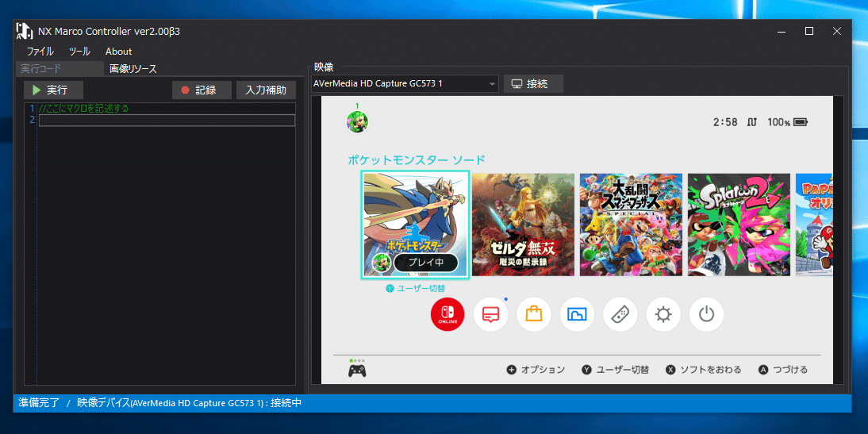Select the ゼルダ無双 game tile
Screen dimensions: 868x434
[x=523, y=225]
